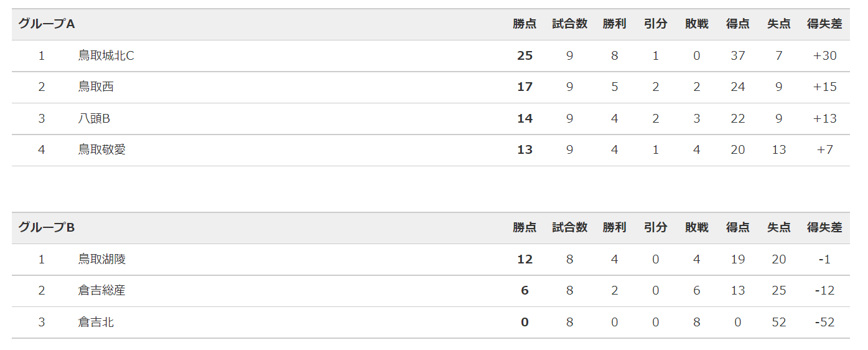Click 引分 column header in Group A

pos(656,24)
